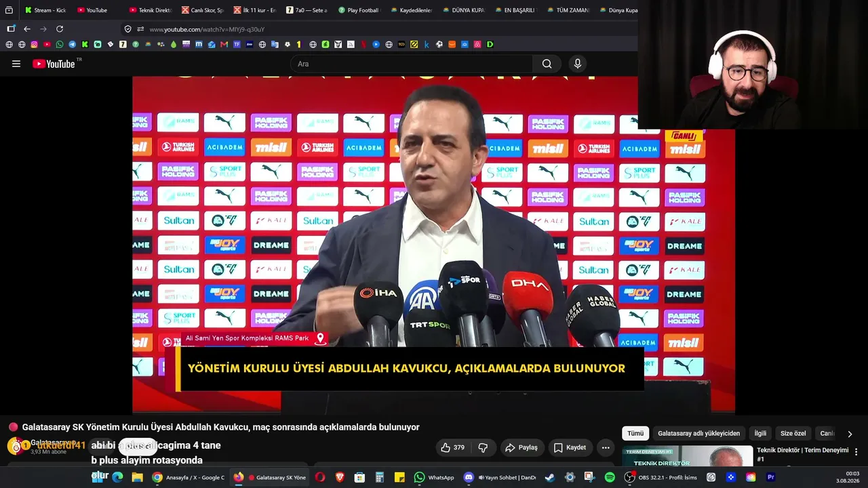This screenshot has height=488, width=868.
Task: Open the Telegram bookmark icon
Action: tap(72, 45)
